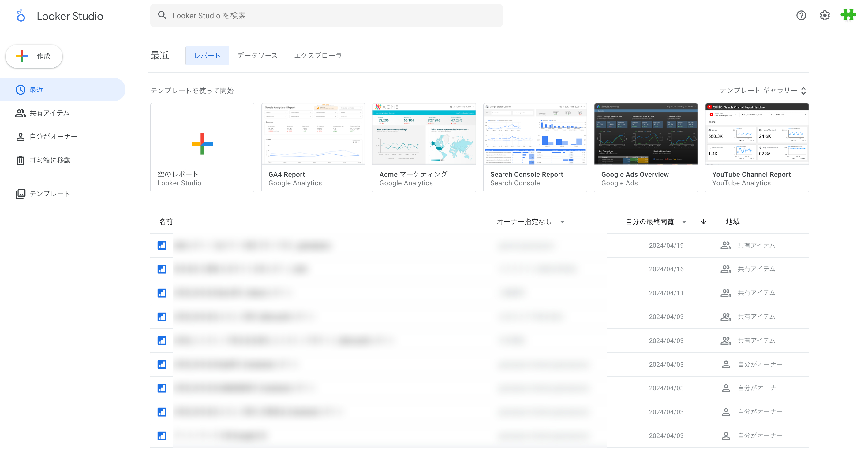Open テンプレート in the sidebar
Viewport: 868px width, 449px height.
click(63, 194)
